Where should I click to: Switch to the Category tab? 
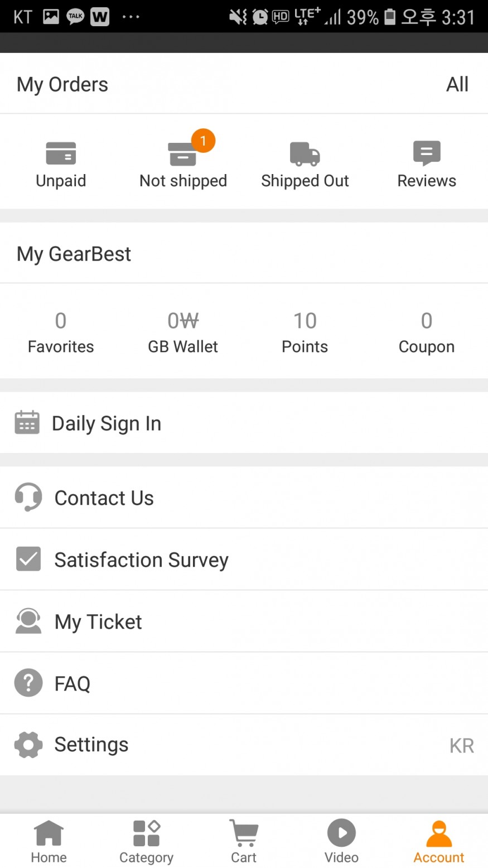click(x=146, y=841)
